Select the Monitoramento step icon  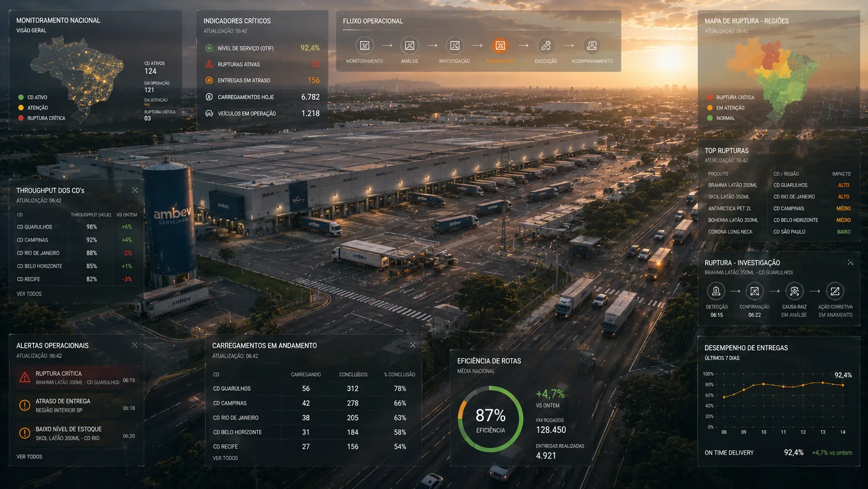pos(365,46)
